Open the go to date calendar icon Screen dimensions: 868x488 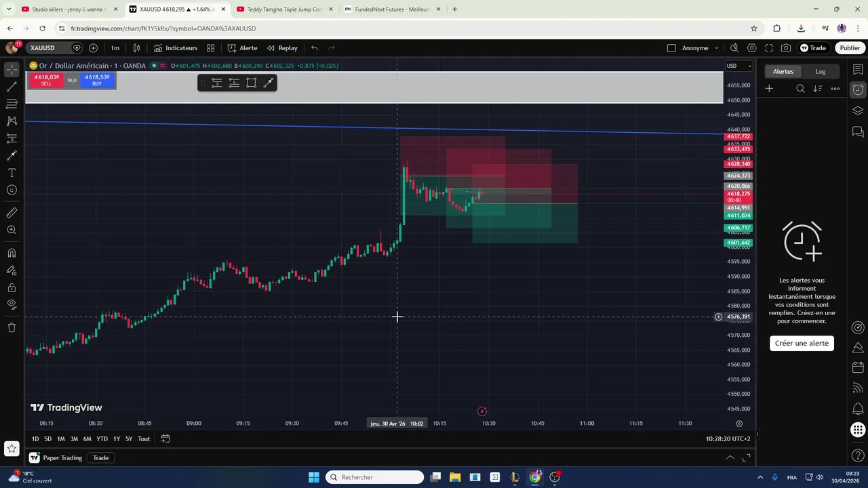coord(165,439)
